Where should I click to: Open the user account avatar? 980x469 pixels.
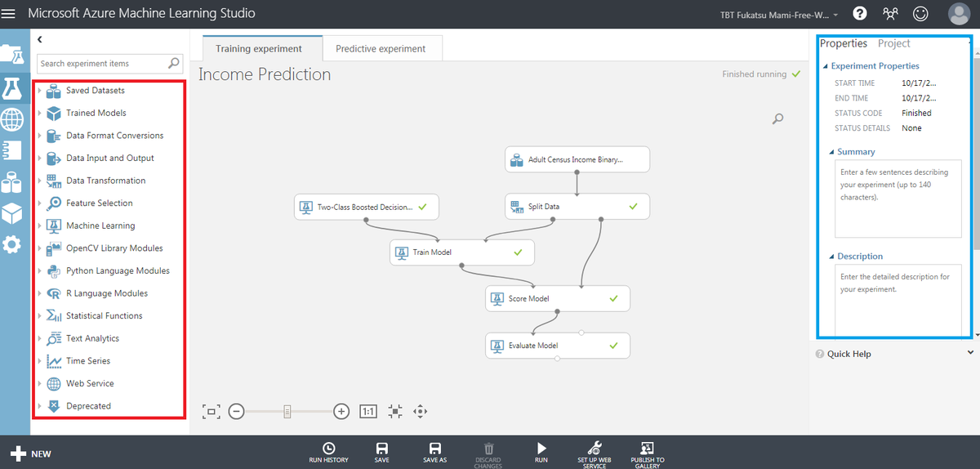click(x=959, y=14)
